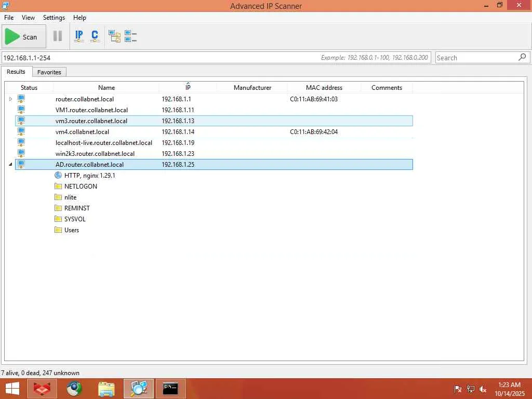Click IP address 192.168.1.19
The image size is (532, 399).
coord(178,142)
